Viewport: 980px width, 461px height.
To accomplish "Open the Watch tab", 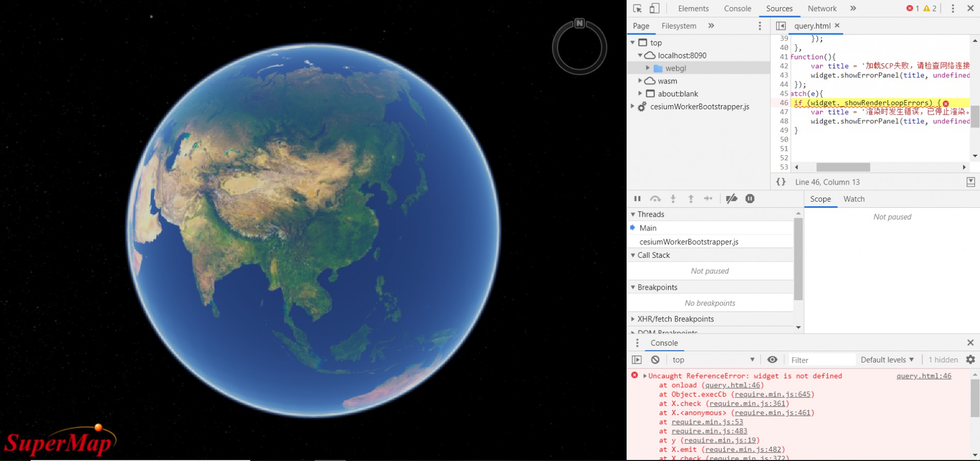I will pos(854,199).
